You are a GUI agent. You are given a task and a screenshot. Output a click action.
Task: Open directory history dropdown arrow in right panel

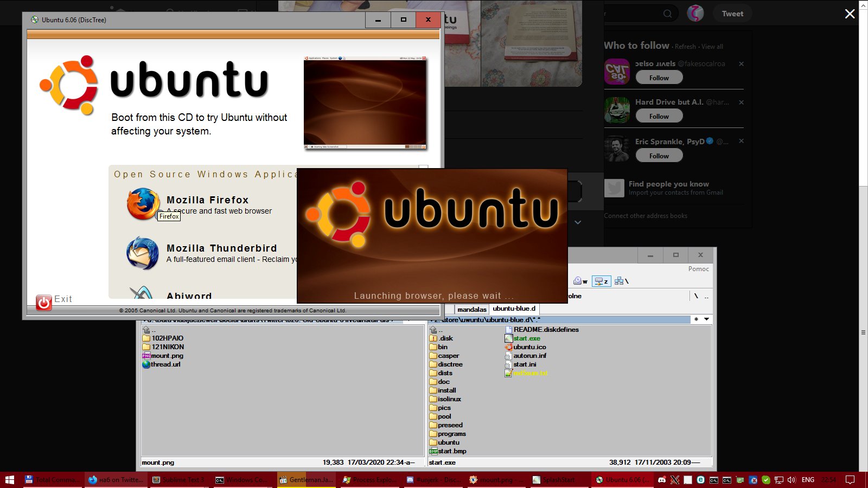click(x=706, y=319)
